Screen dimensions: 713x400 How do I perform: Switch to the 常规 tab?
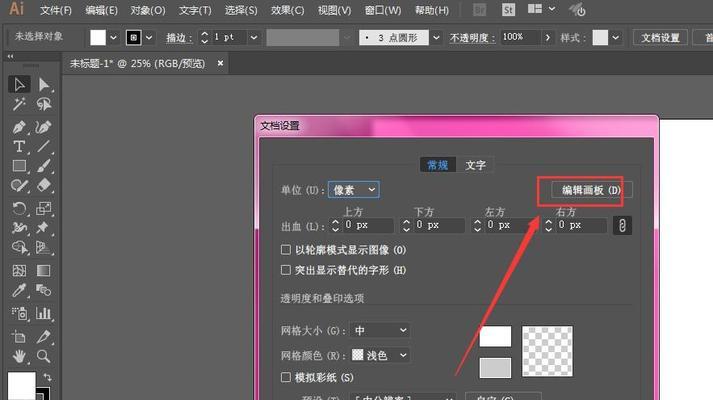click(438, 165)
